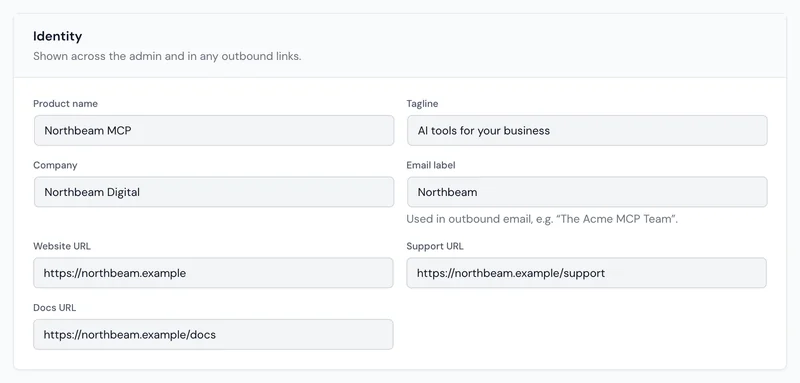Edit the Support URL input field

[587, 273]
